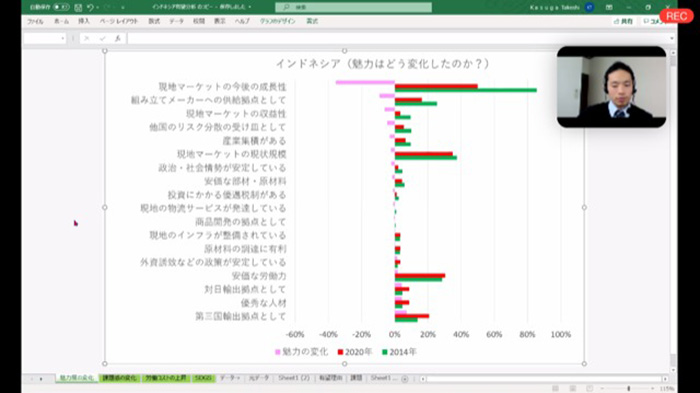The height and width of the screenshot is (393, 700).
Task: Click the green 2014年 legend swatch
Action: (x=384, y=352)
